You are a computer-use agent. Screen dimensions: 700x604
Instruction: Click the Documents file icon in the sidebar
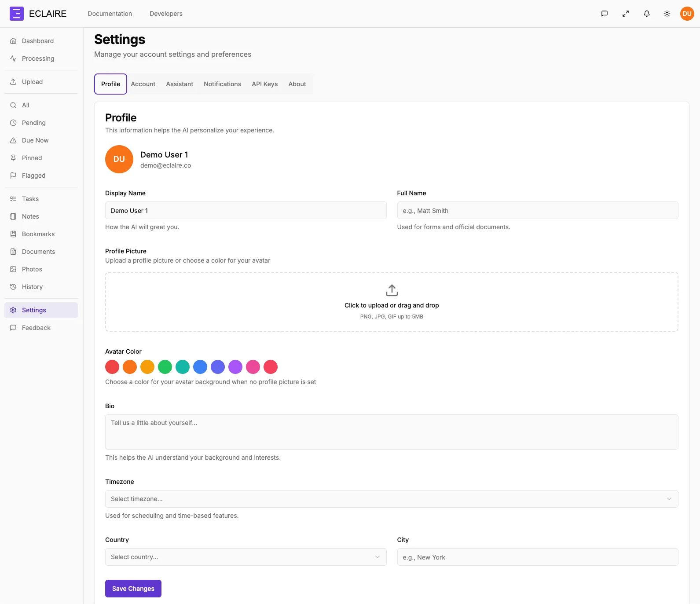(13, 252)
